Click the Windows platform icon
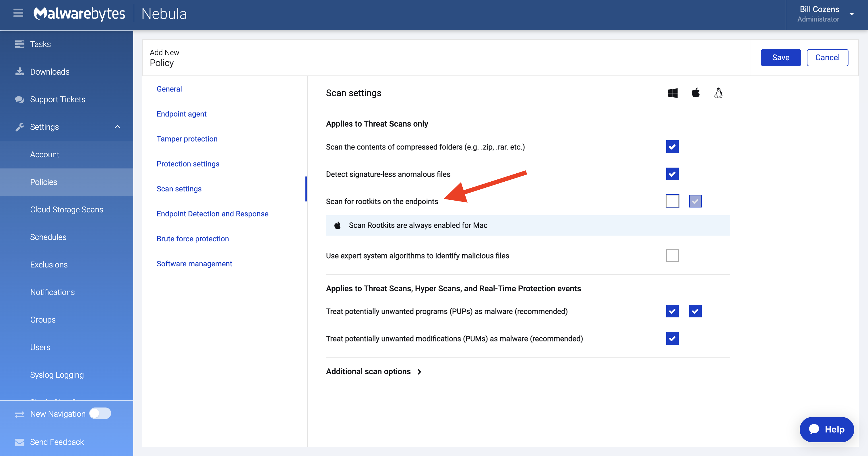 [672, 93]
